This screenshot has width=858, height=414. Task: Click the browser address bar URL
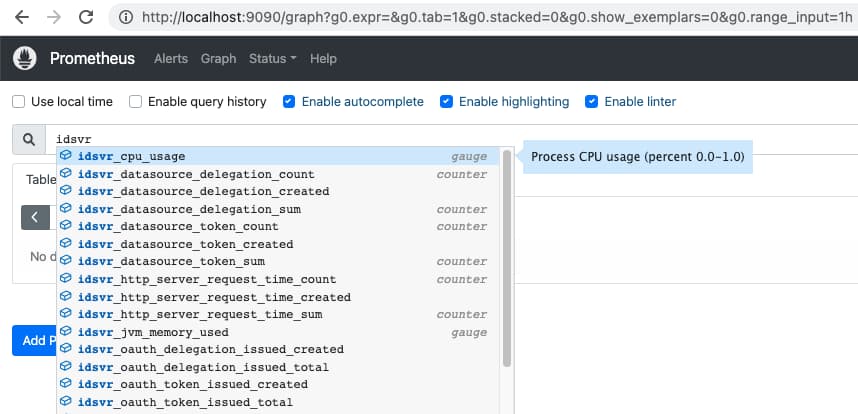[x=496, y=18]
